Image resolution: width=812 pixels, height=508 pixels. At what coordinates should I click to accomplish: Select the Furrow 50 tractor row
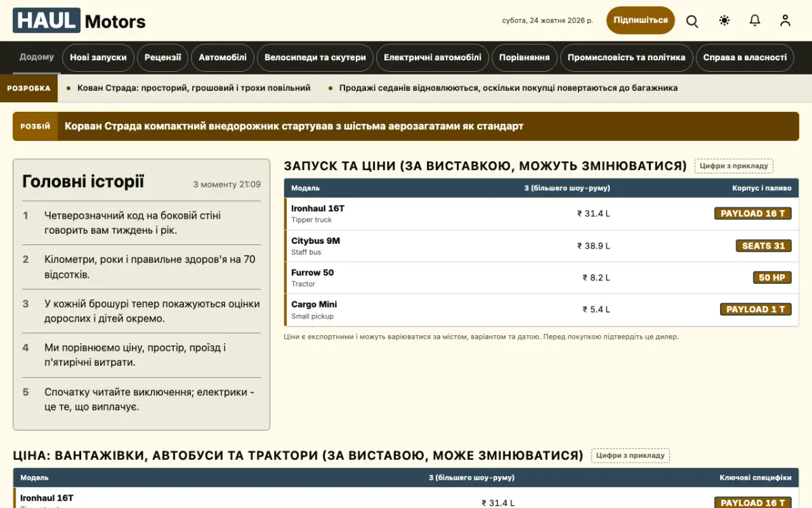541,278
